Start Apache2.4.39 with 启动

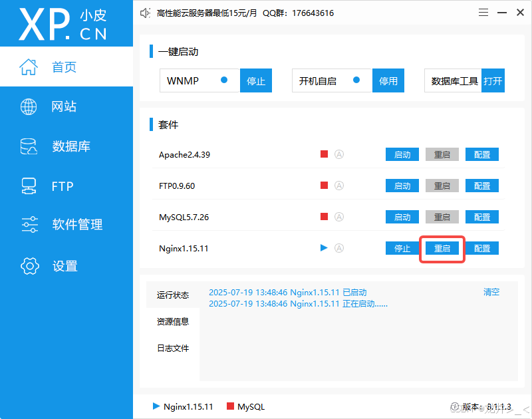point(402,154)
